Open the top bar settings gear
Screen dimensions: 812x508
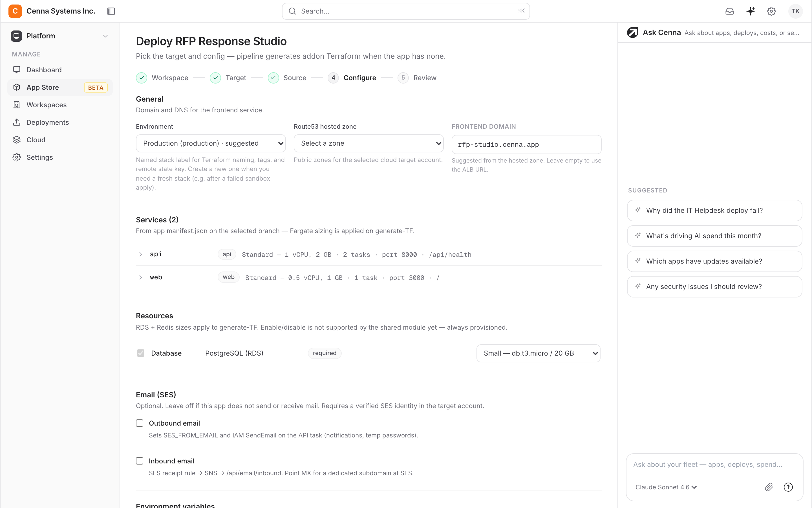[x=771, y=11]
